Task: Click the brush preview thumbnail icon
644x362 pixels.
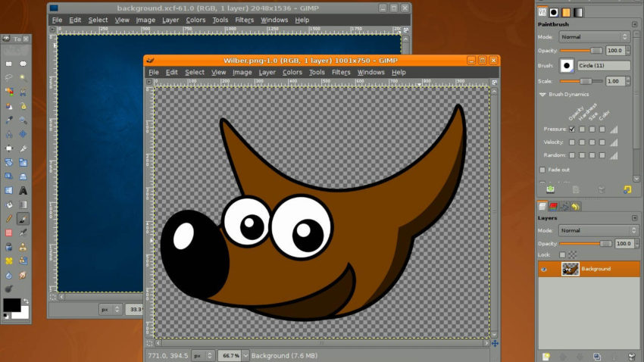Action: pyautogui.click(x=567, y=66)
